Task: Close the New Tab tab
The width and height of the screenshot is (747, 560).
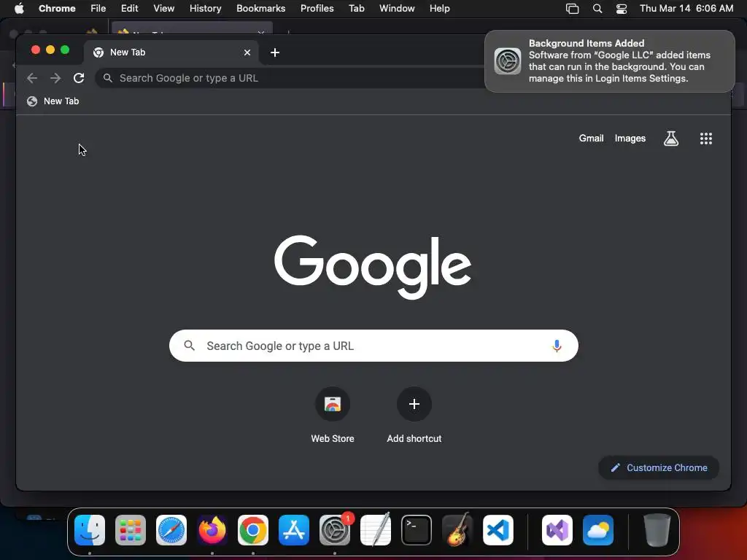Action: pos(247,52)
